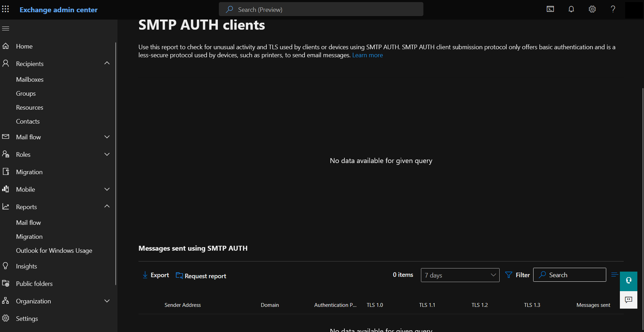This screenshot has height=332, width=644.
Task: Expand the Mail flow section chevron
Action: click(107, 137)
